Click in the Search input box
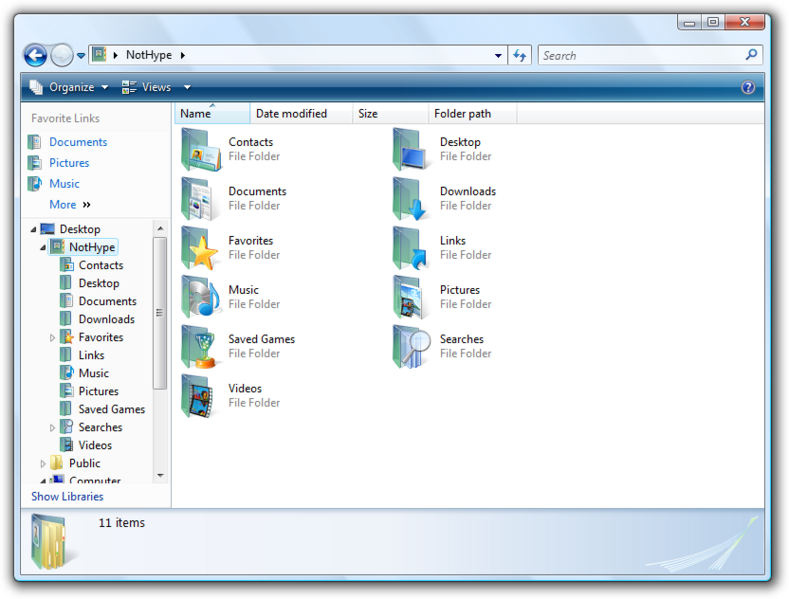789x599 pixels. pyautogui.click(x=640, y=56)
